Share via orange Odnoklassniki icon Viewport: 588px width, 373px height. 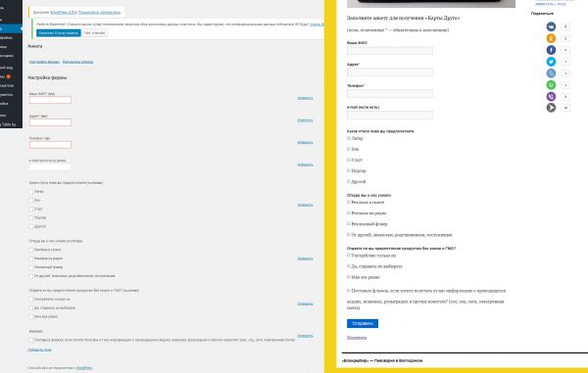pos(551,38)
